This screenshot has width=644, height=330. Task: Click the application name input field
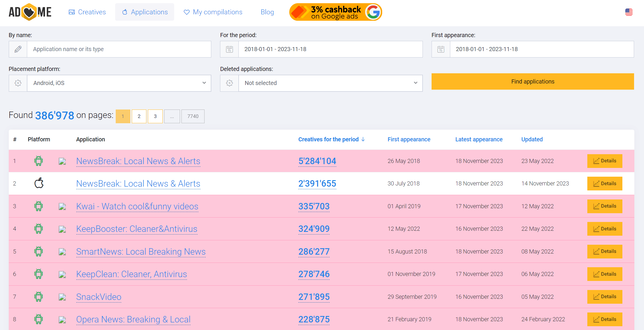119,49
